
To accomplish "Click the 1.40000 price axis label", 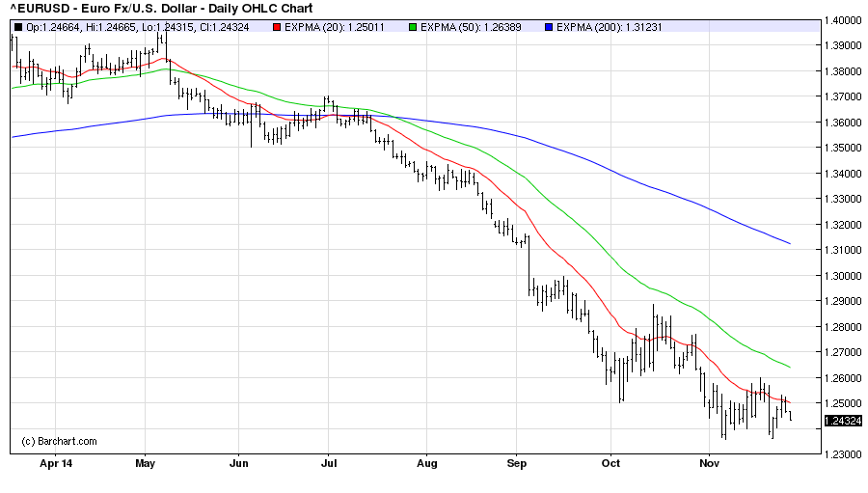I will pos(843,20).
